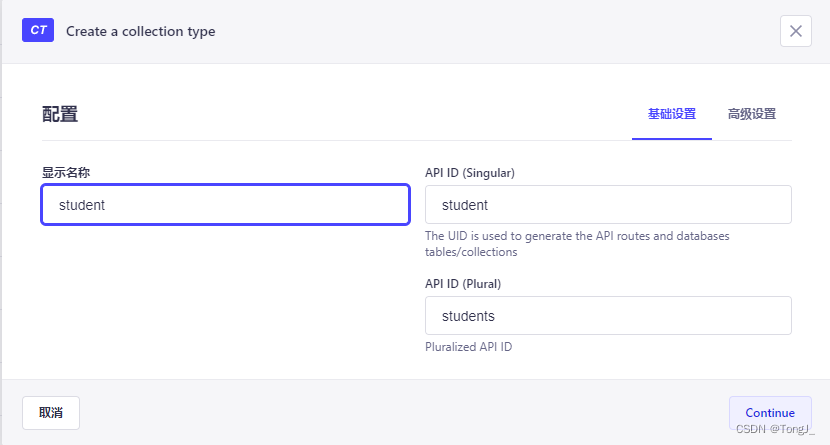Click the CT collection type badge icon
The image size is (830, 445).
point(38,30)
